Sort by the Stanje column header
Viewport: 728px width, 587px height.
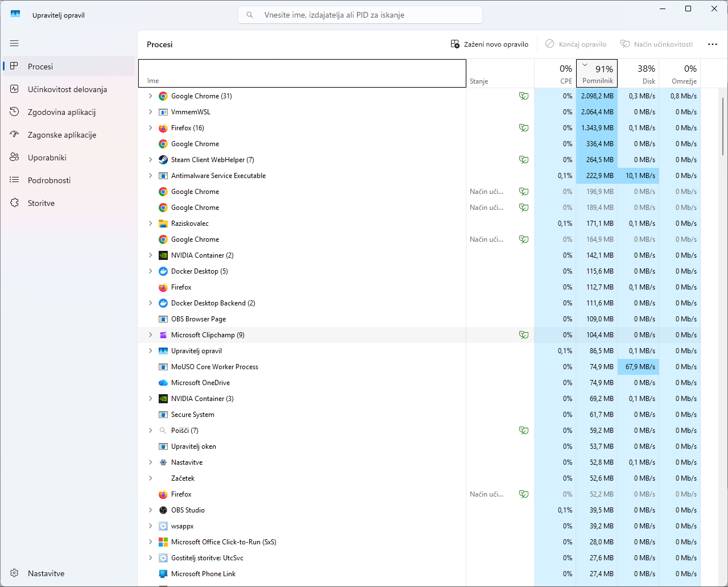pyautogui.click(x=500, y=73)
